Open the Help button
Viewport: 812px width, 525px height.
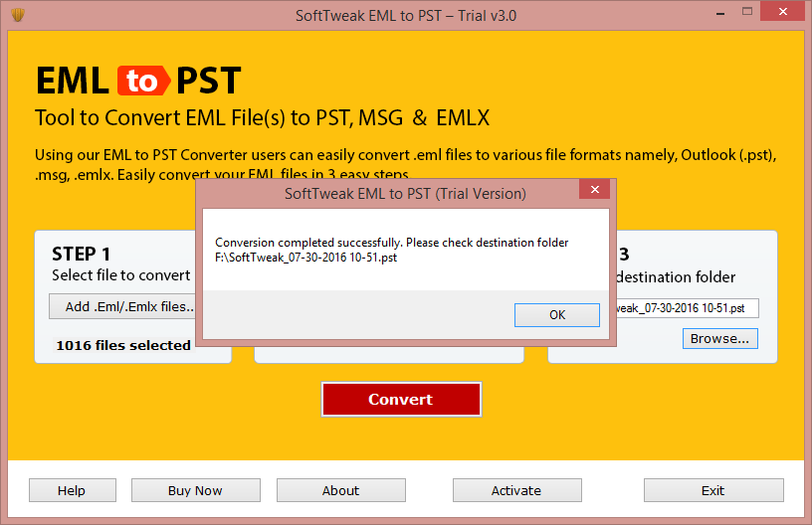point(72,490)
